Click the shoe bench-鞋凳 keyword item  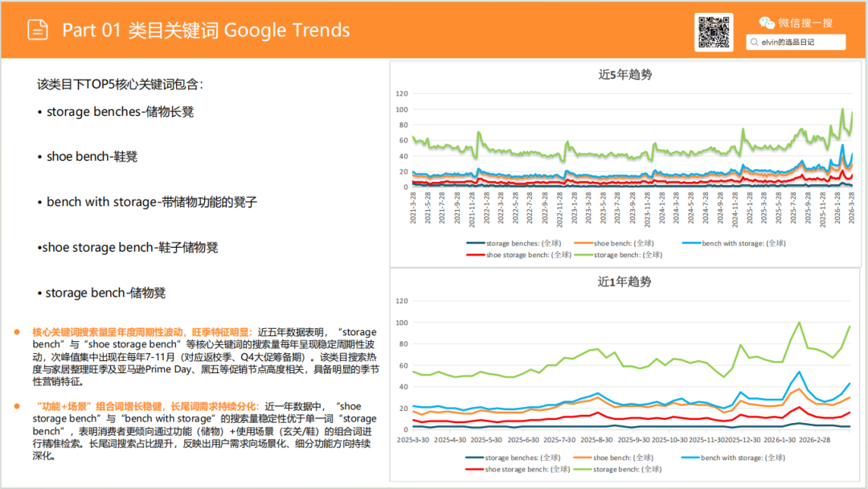91,157
